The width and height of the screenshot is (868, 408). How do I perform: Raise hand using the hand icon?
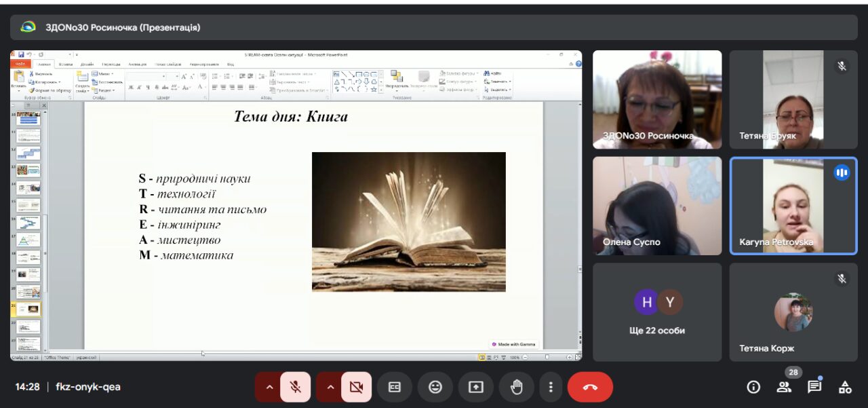coord(517,387)
